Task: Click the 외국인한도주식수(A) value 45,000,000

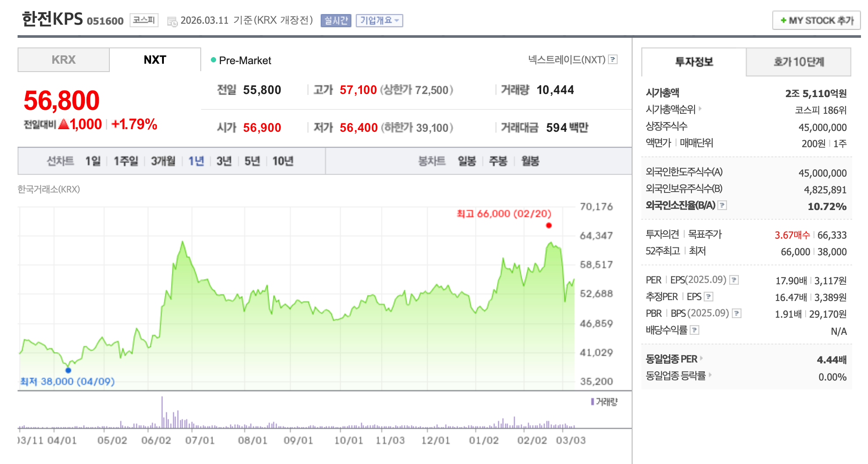Action: (x=822, y=173)
